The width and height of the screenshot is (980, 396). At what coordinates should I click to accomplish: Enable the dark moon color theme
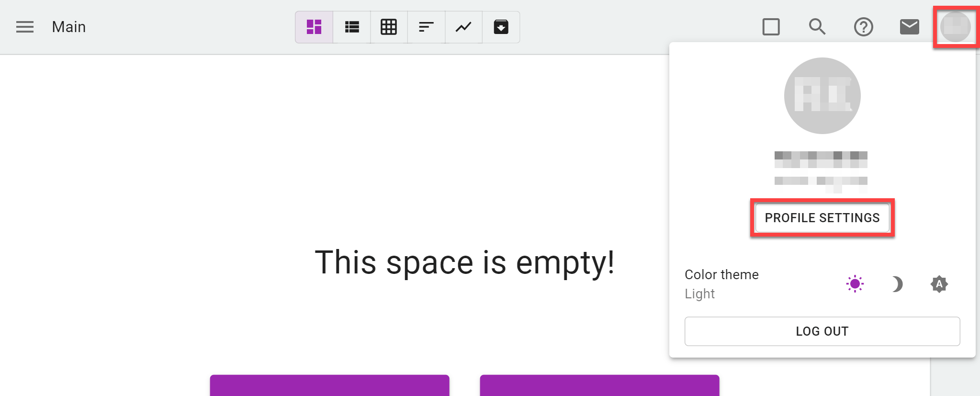coord(897,284)
